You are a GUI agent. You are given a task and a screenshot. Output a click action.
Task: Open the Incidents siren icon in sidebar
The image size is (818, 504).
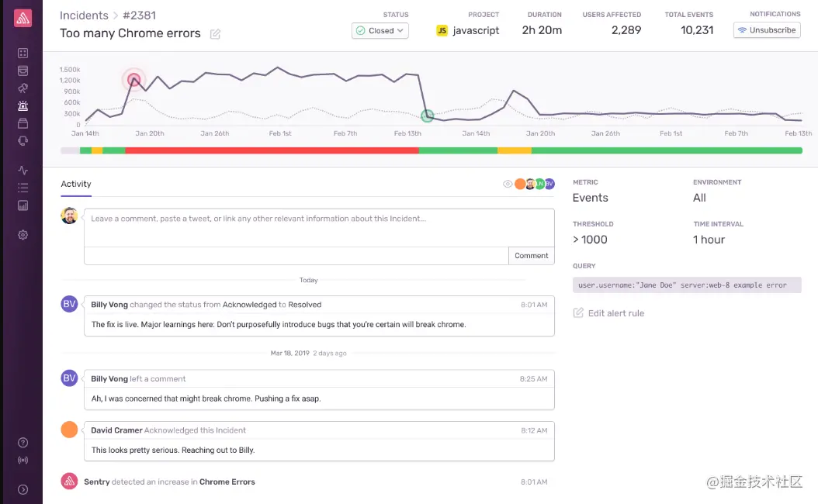[23, 105]
